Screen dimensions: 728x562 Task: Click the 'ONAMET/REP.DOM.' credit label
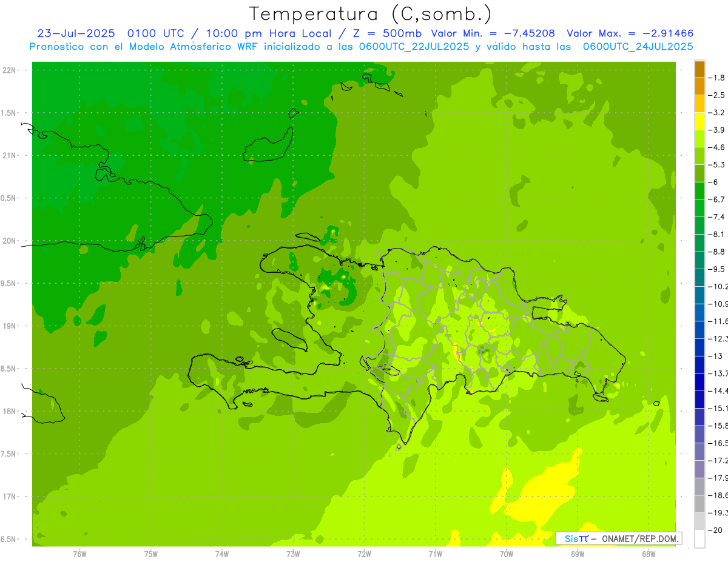point(639,538)
